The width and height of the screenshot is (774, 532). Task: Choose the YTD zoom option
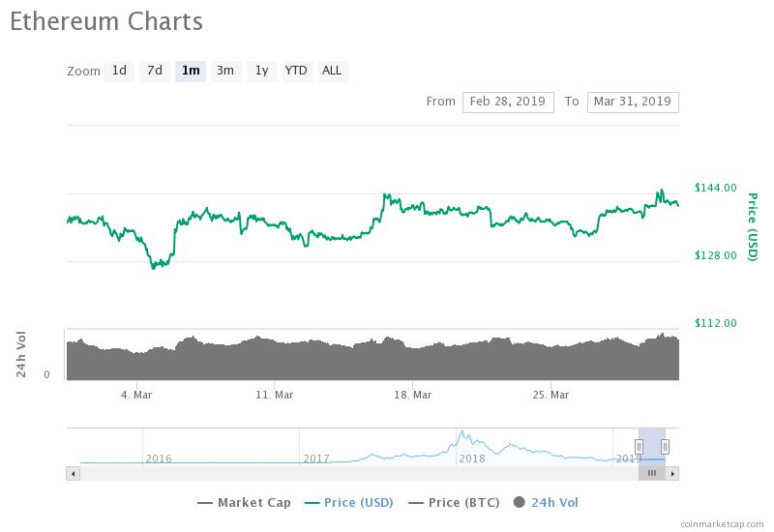(x=296, y=71)
